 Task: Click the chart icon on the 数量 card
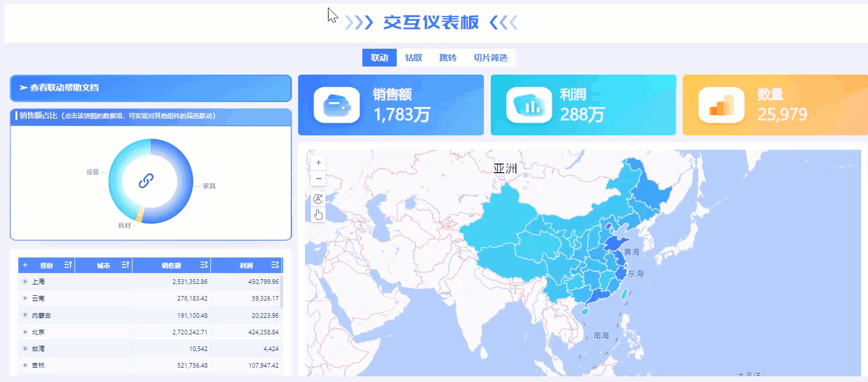pos(721,104)
